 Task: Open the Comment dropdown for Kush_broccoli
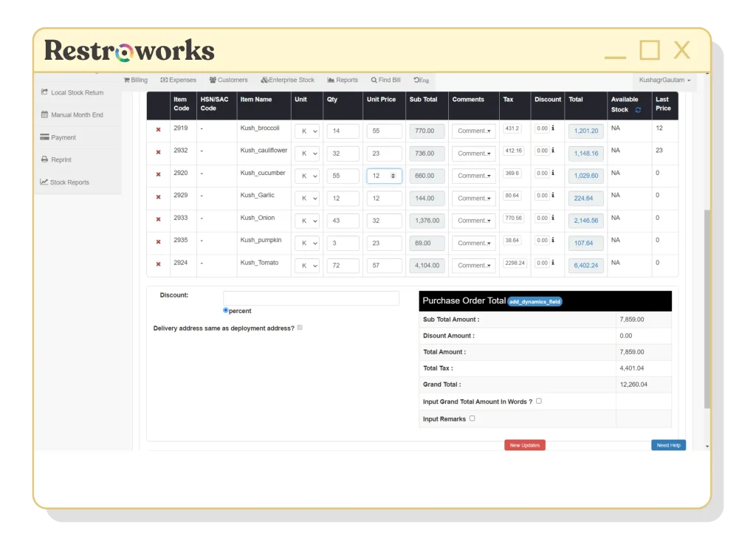pos(473,131)
